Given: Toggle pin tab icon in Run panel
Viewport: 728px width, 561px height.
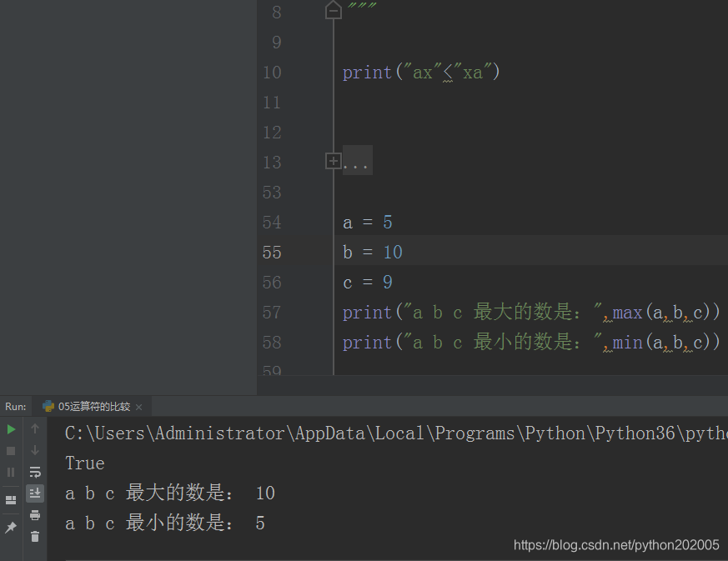Looking at the screenshot, I should point(11,527).
